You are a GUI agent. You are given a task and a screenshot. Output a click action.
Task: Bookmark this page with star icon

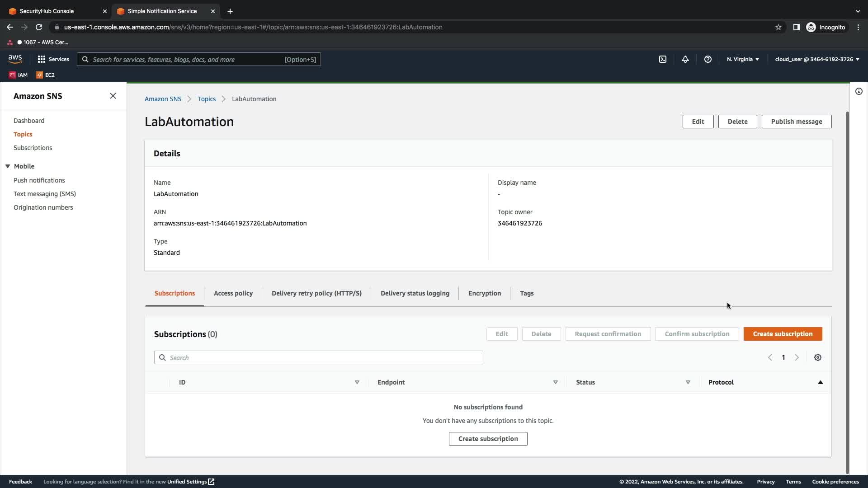(x=778, y=27)
